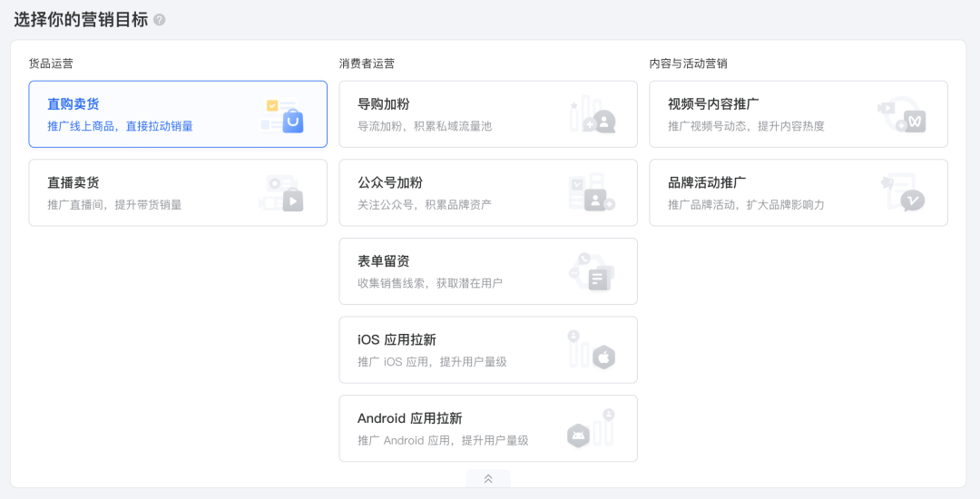The image size is (980, 499).
Task: Click description 推广视频号动态，提升内容热度
Action: tap(746, 126)
